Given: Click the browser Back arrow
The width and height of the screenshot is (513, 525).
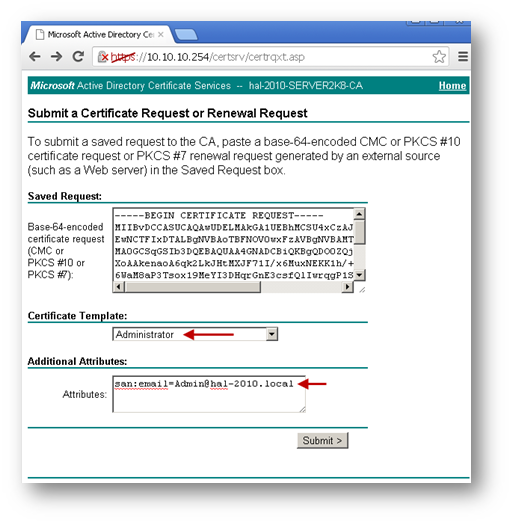Looking at the screenshot, I should pos(35,57).
